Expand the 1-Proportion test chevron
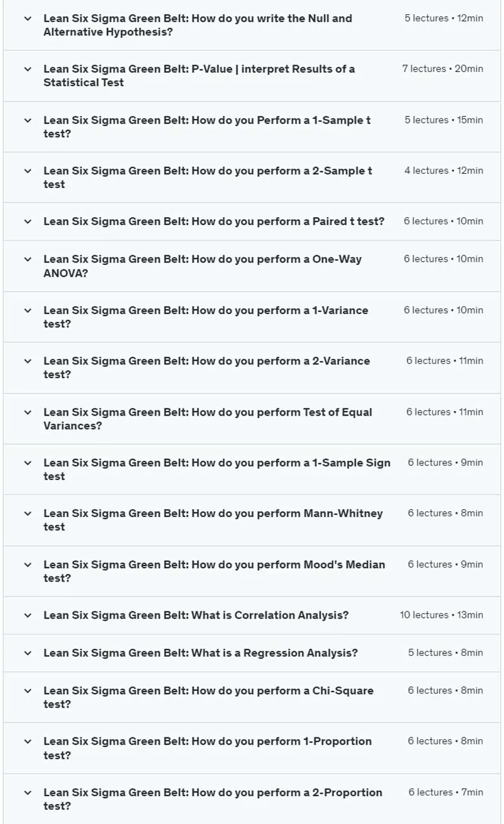Screen dimensions: 504x824 [x=27, y=742]
